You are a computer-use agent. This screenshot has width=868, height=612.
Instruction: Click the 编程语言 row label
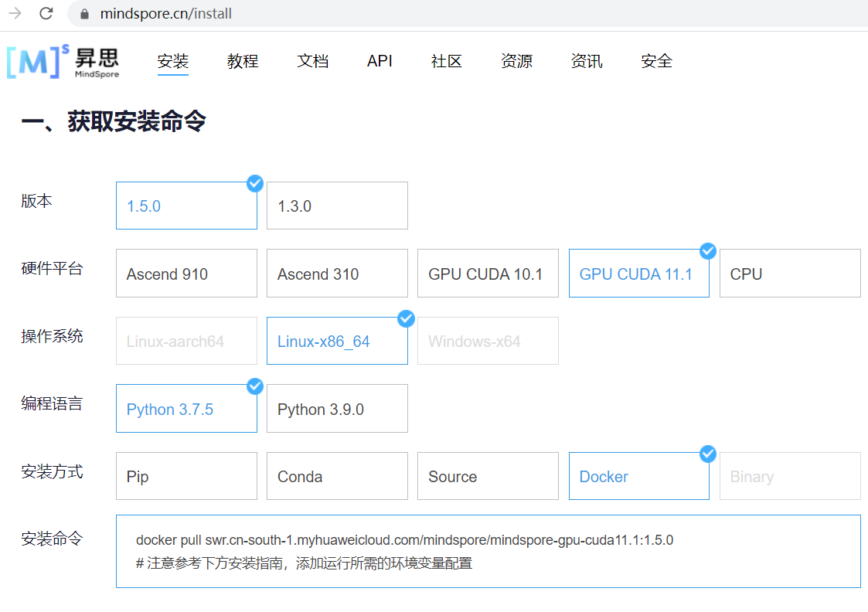52,403
